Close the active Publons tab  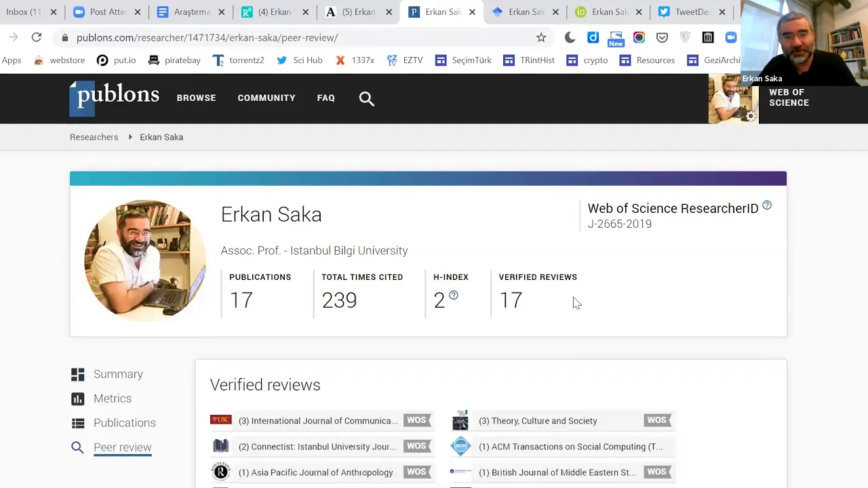tap(472, 12)
